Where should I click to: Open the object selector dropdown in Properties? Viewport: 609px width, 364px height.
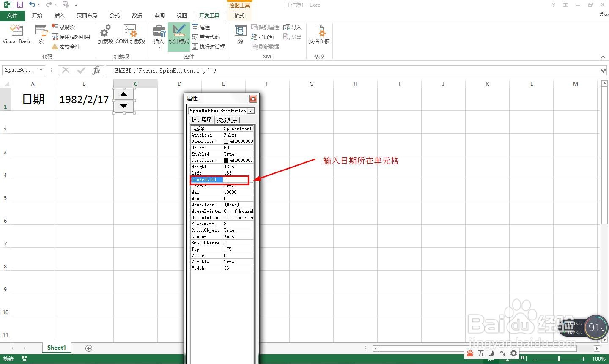pos(250,111)
